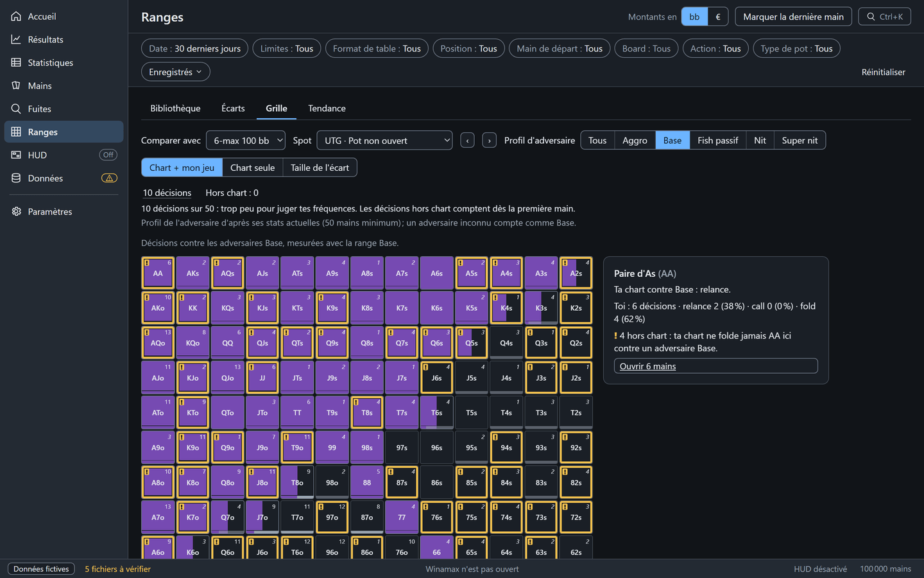Viewport: 924px width, 578px height.
Task: Select opponent profile Tous
Action: pos(597,141)
